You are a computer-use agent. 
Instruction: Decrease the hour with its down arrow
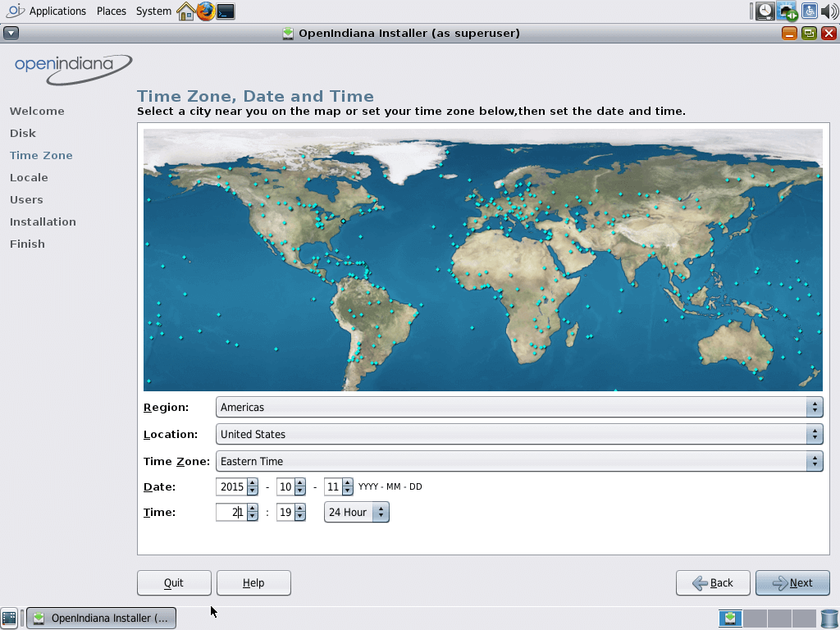point(253,517)
